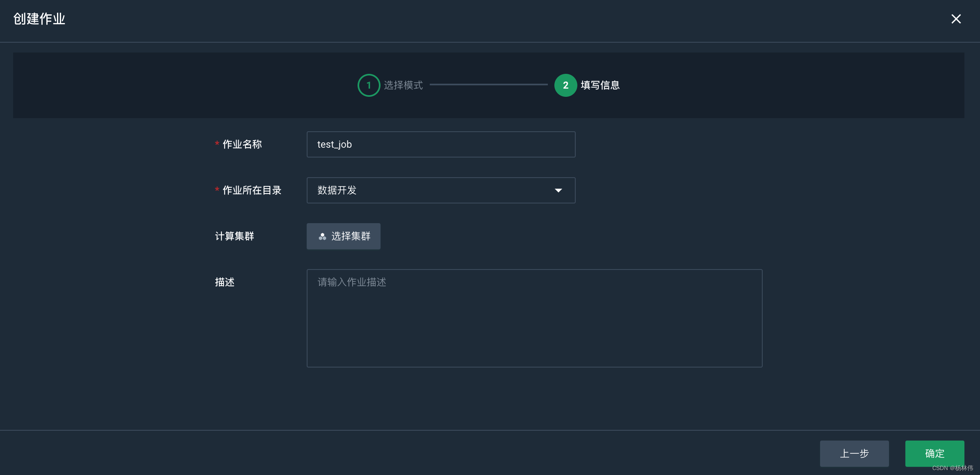
Task: Click the red asterisk beside 作业名称
Action: click(x=217, y=144)
